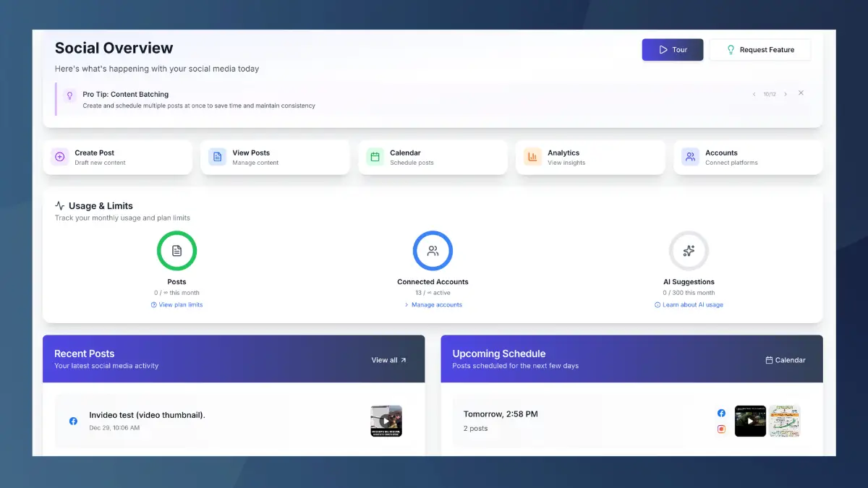The image size is (868, 488).
Task: Dismiss the Pro Tip banner
Action: click(x=801, y=93)
